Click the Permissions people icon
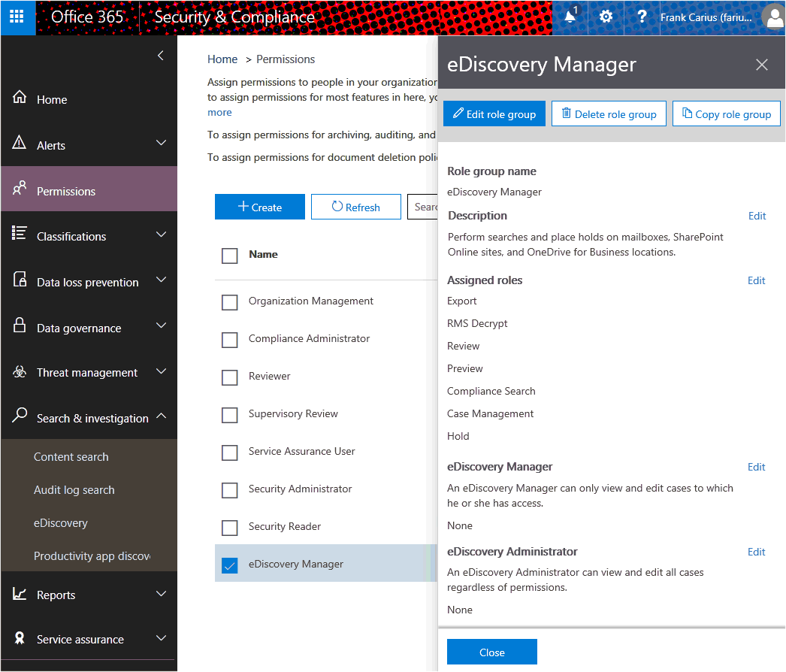This screenshot has width=786, height=672. (x=20, y=188)
